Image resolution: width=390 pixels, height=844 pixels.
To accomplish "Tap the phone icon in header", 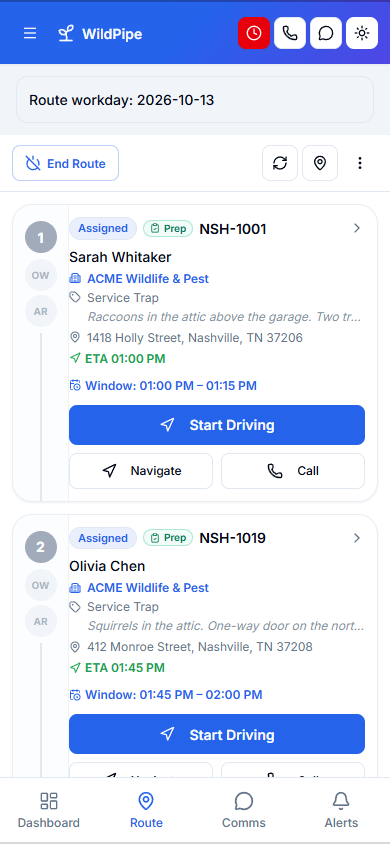I will [x=290, y=33].
